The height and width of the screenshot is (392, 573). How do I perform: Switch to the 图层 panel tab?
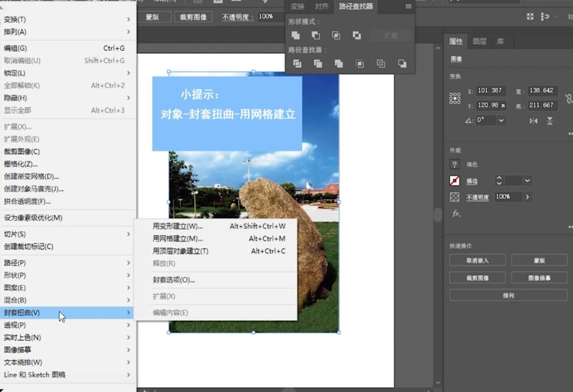click(479, 41)
